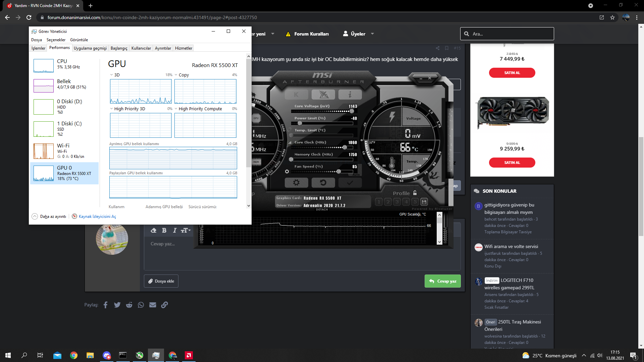
Task: Select 0 Diski (D:) in the sidebar
Action: point(64,107)
